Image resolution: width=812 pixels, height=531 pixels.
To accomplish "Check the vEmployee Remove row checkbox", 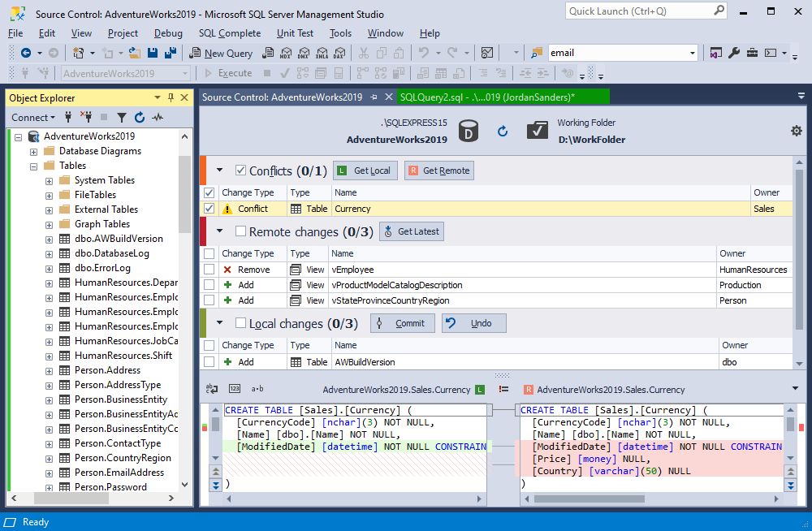I will pyautogui.click(x=209, y=270).
